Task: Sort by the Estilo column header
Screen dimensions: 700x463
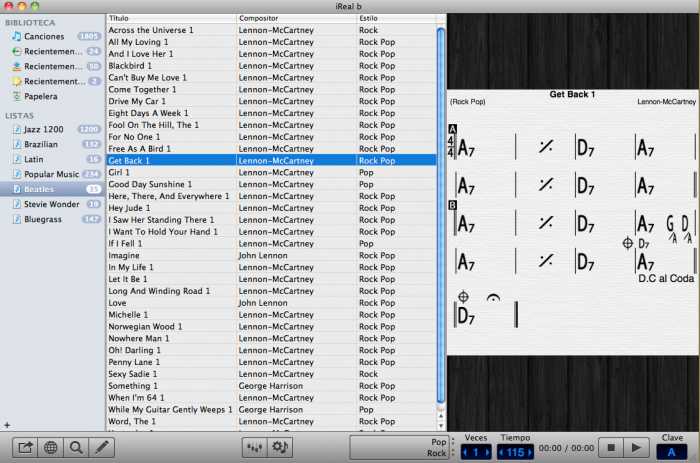Action: [396, 18]
